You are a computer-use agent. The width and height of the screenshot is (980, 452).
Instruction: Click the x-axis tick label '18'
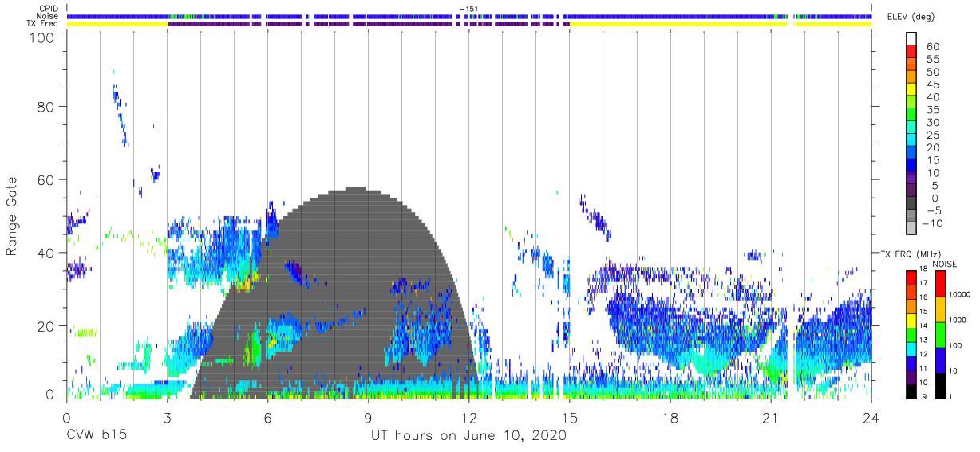[670, 418]
